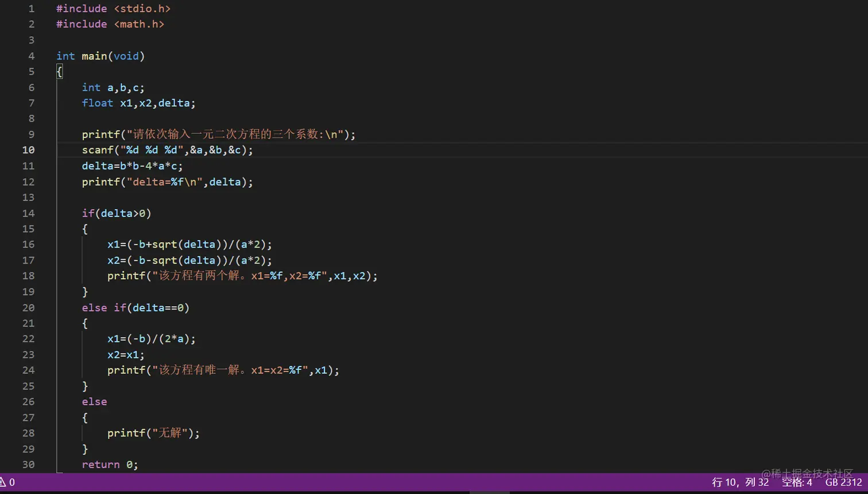Click the "int a,b,c;" declaration

click(113, 87)
